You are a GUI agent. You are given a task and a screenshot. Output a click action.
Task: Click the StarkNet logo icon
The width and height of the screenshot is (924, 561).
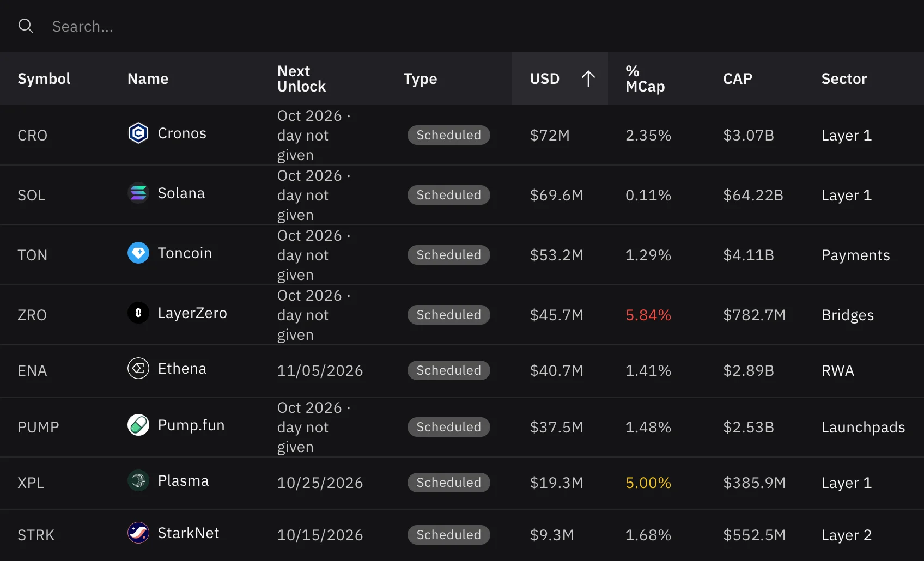(138, 533)
